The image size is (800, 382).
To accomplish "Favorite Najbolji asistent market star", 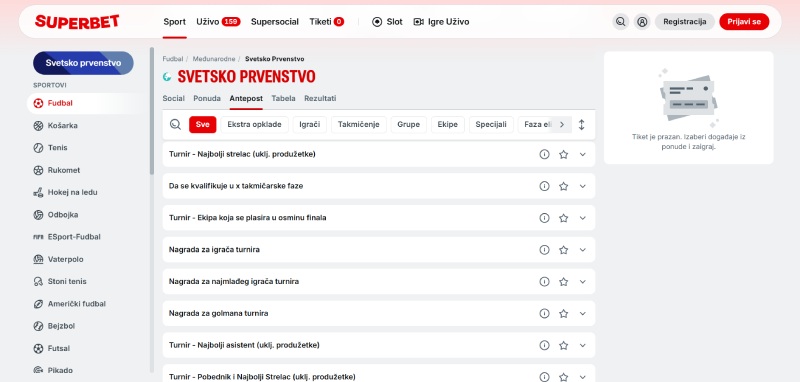I will pos(563,345).
